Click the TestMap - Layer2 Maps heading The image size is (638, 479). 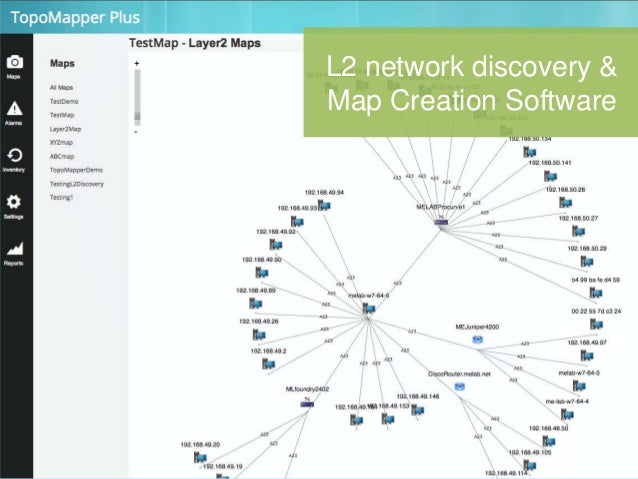[194, 43]
